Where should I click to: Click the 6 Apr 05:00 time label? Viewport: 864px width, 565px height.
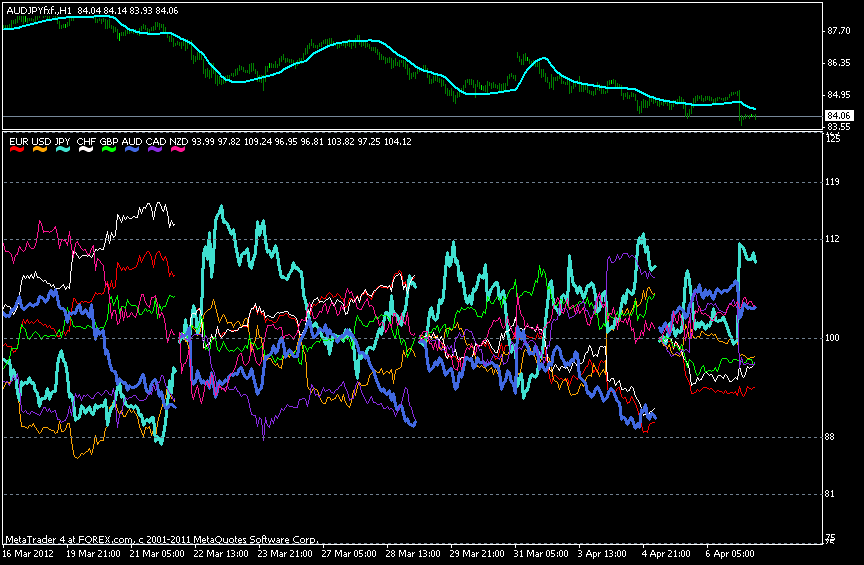(730, 554)
